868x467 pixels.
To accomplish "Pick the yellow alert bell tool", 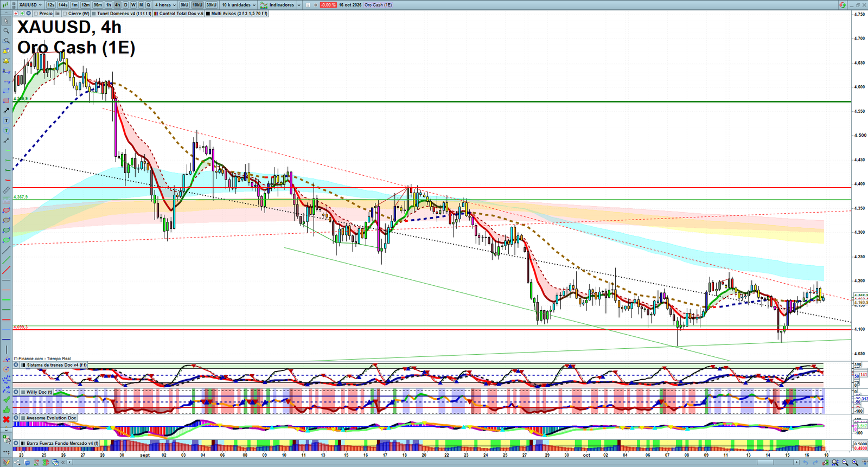I will coord(7,61).
